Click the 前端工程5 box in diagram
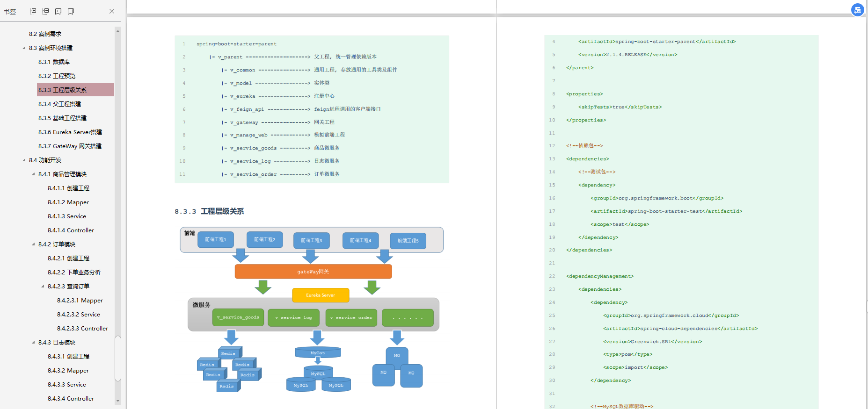 (x=408, y=241)
